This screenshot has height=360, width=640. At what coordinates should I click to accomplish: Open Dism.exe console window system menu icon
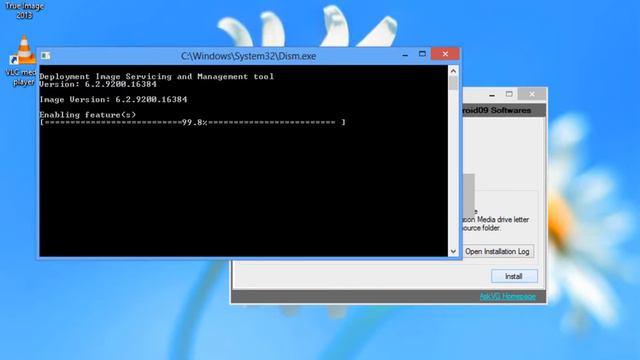point(45,56)
